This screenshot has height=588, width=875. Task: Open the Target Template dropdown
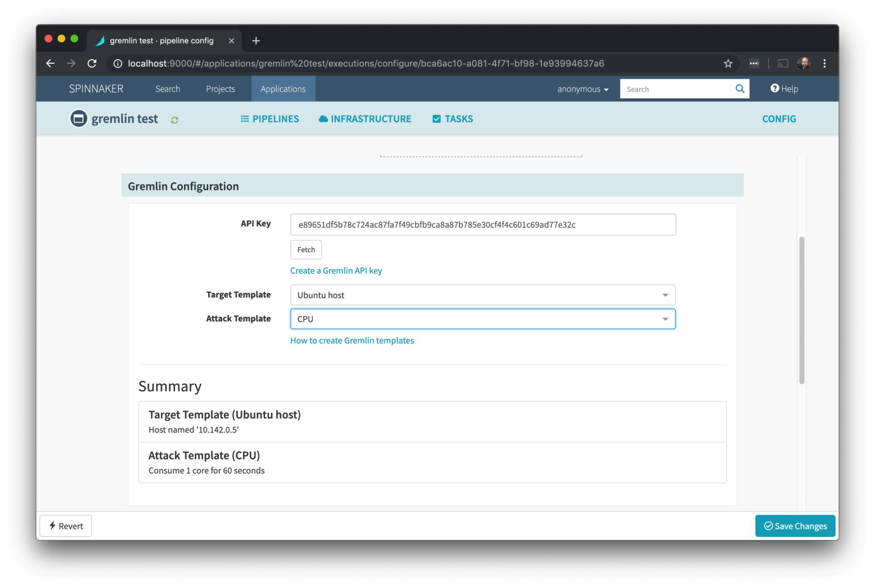[x=483, y=295]
